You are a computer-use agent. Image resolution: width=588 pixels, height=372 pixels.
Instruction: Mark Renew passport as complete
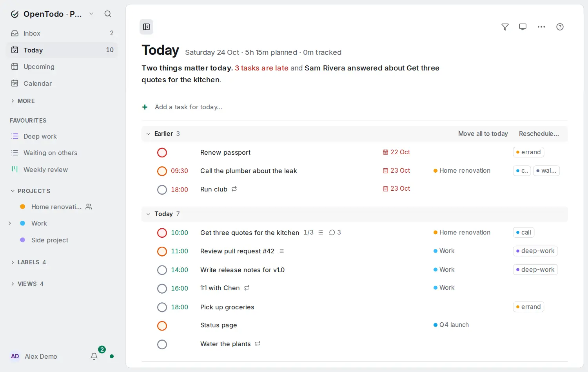162,153
